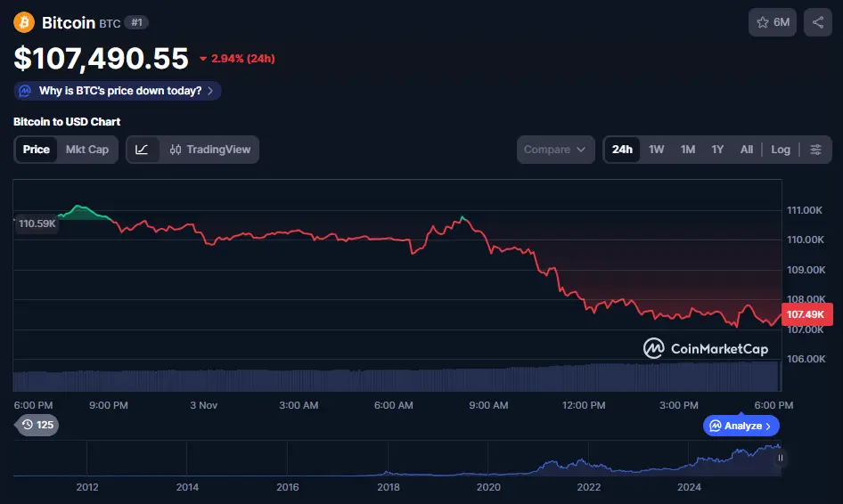This screenshot has width=843, height=504.
Task: Select the 1M time range
Action: pos(688,150)
